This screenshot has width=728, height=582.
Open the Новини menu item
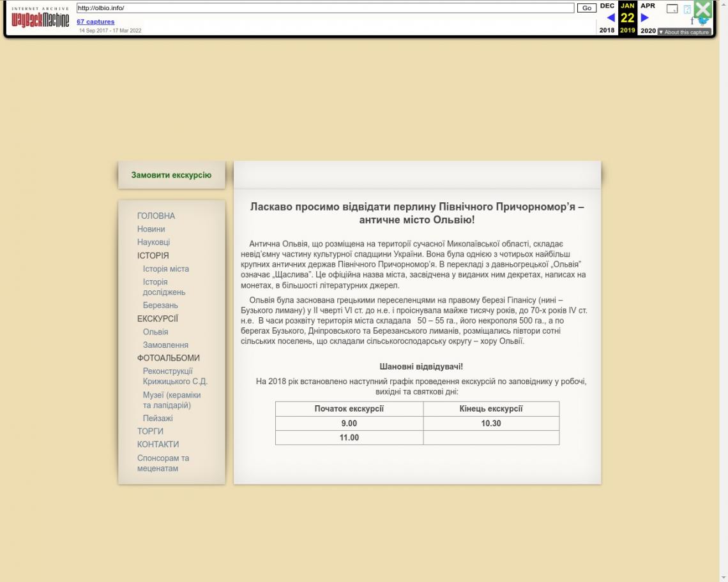coord(151,229)
